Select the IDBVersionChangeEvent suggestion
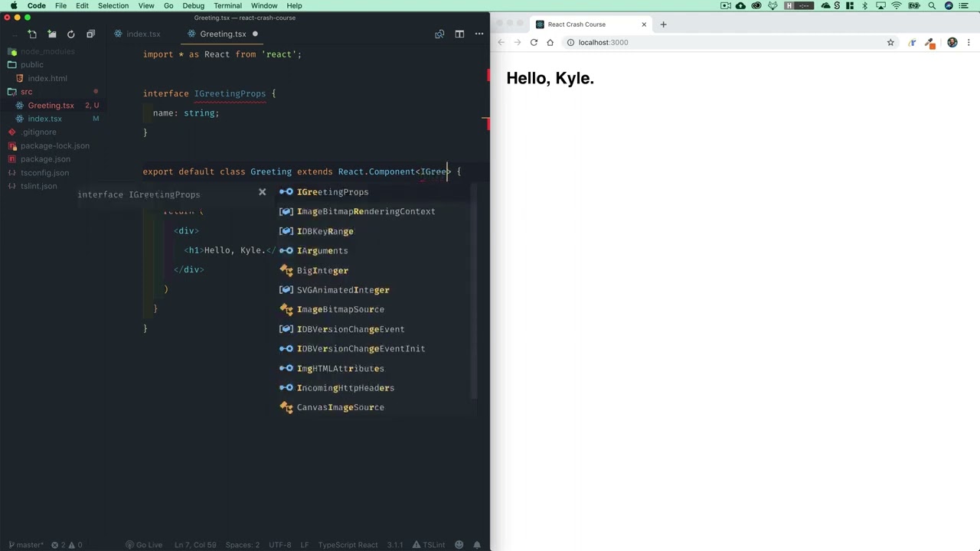Viewport: 980px width, 551px height. (x=377, y=329)
